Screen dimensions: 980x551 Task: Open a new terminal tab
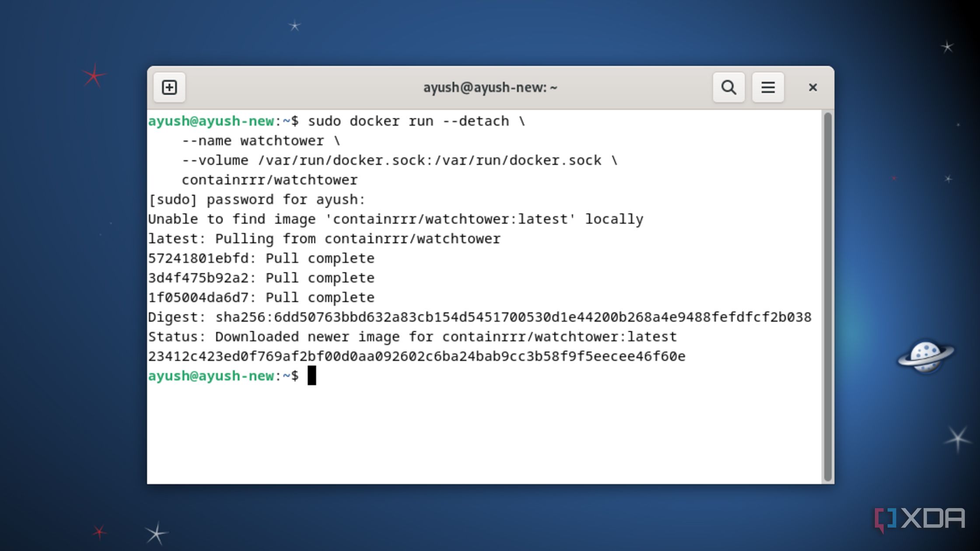coord(169,87)
